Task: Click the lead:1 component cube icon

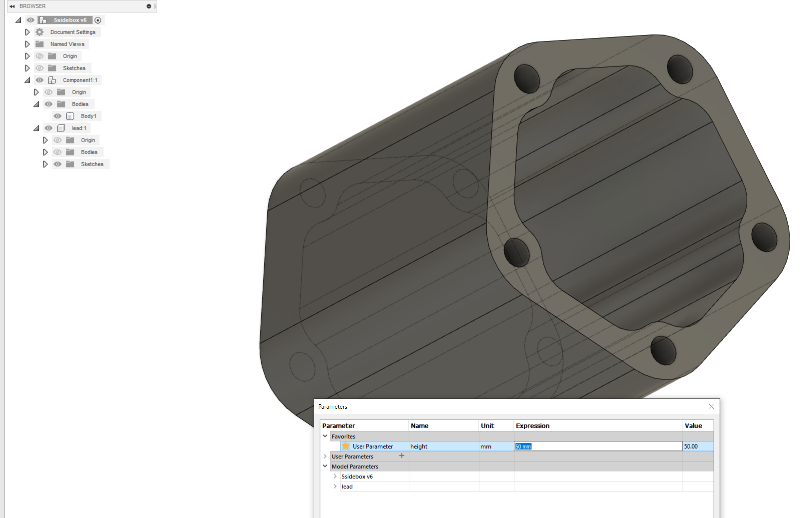Action: point(61,128)
